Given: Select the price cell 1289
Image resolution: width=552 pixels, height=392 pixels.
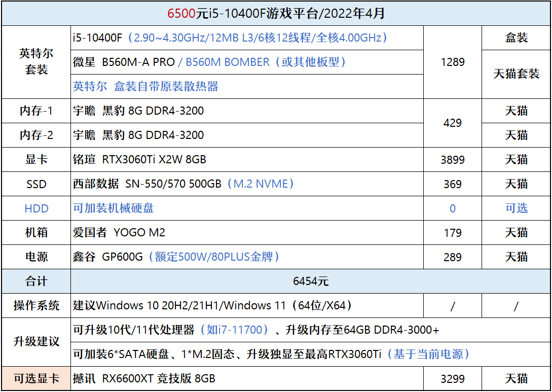Looking at the screenshot, I should pos(452,62).
